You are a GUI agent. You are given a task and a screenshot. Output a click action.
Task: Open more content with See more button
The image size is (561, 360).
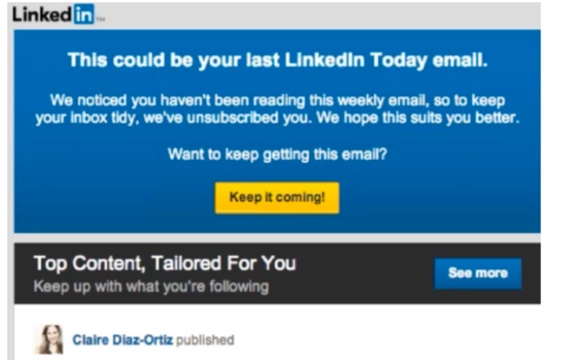(x=478, y=273)
